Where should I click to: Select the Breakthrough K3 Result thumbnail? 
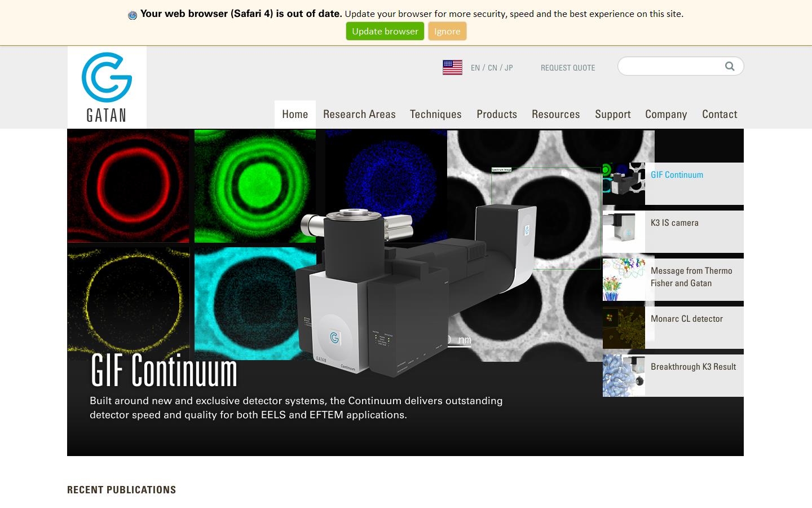tap(624, 375)
